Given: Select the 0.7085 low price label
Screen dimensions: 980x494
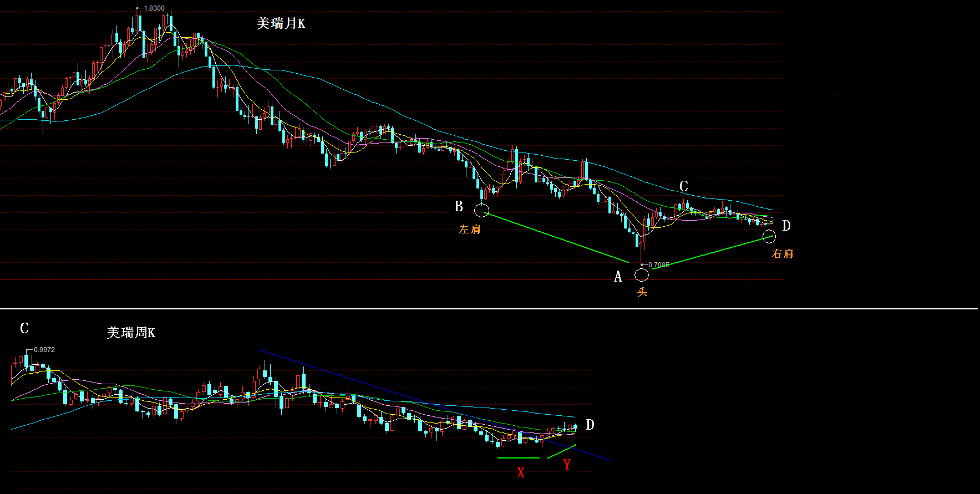Looking at the screenshot, I should click(659, 265).
